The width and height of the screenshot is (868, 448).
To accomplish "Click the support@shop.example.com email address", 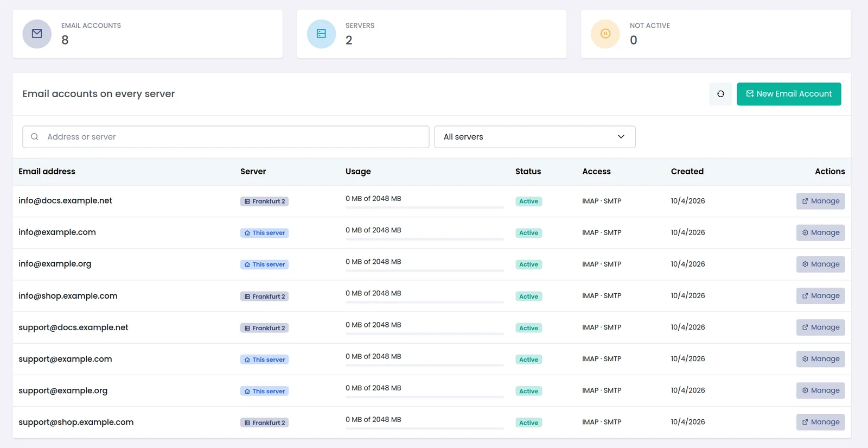I will (x=76, y=422).
